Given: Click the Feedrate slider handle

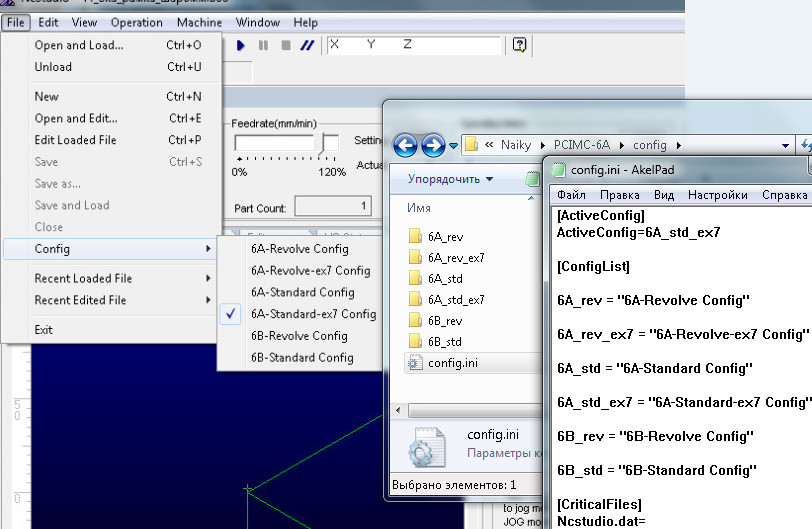Looking at the screenshot, I should tap(321, 143).
